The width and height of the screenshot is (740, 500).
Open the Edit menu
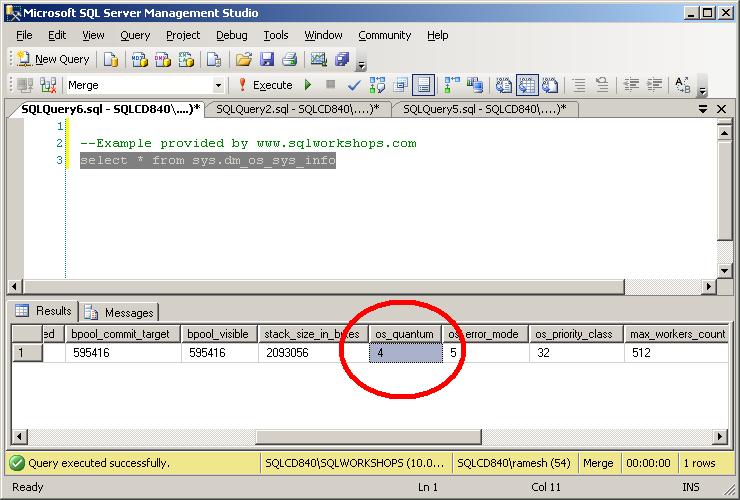coord(57,35)
